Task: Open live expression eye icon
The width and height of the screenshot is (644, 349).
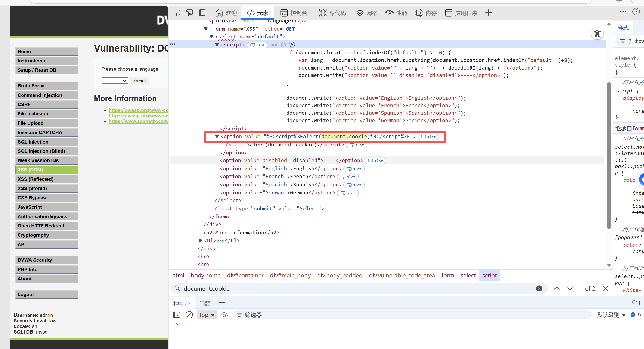Action: click(224, 315)
